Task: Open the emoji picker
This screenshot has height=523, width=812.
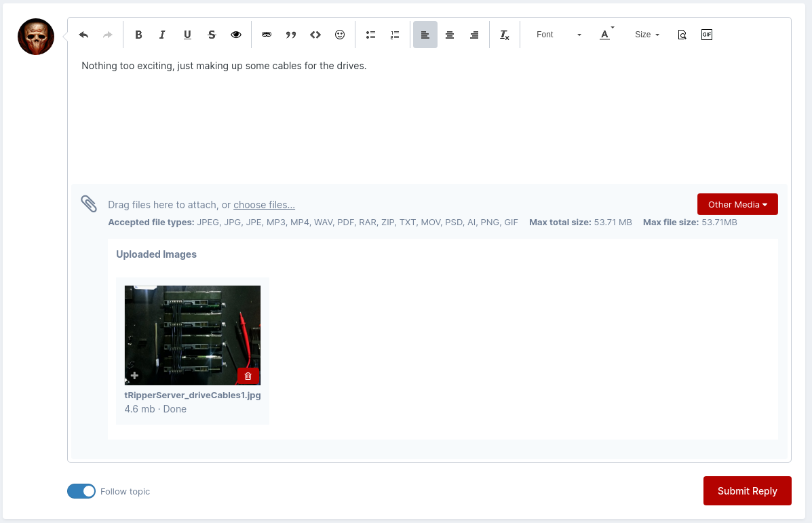Action: point(340,35)
